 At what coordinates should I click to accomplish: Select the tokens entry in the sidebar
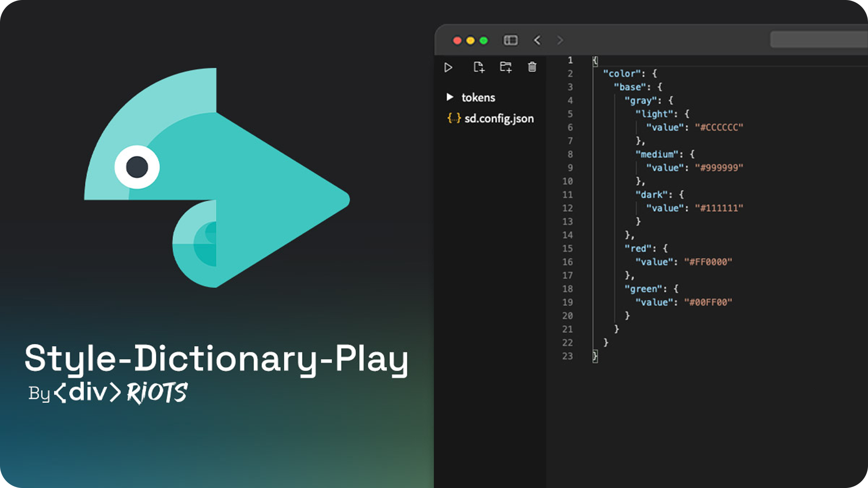tap(478, 97)
